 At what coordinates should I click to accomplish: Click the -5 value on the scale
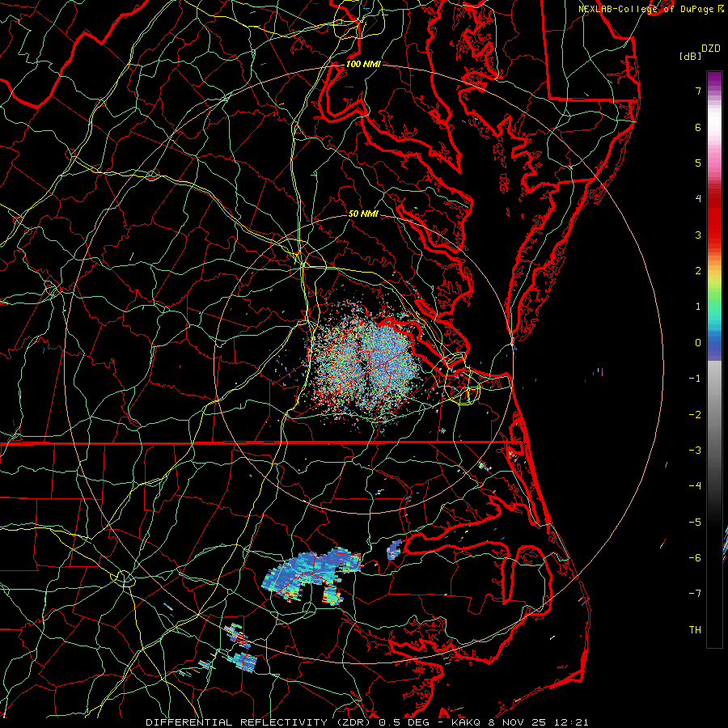tap(695, 523)
